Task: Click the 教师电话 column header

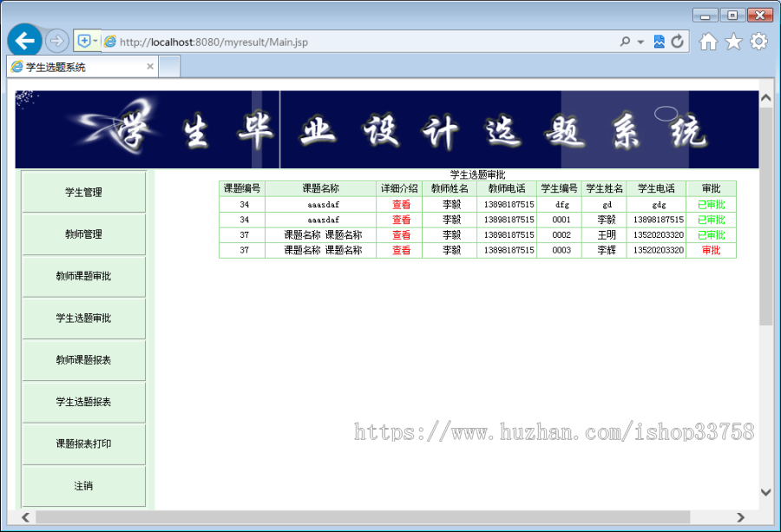Action: pos(507,189)
